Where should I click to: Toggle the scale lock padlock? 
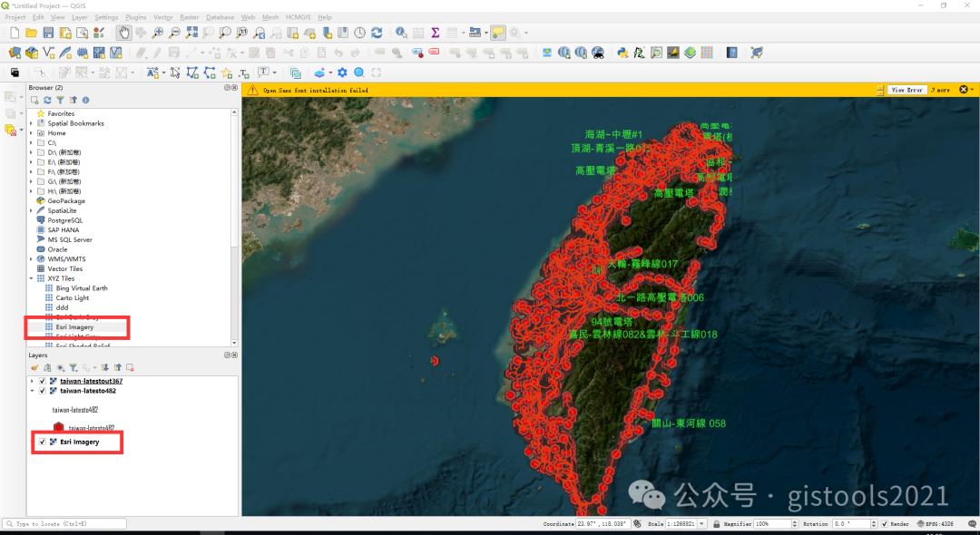716,524
